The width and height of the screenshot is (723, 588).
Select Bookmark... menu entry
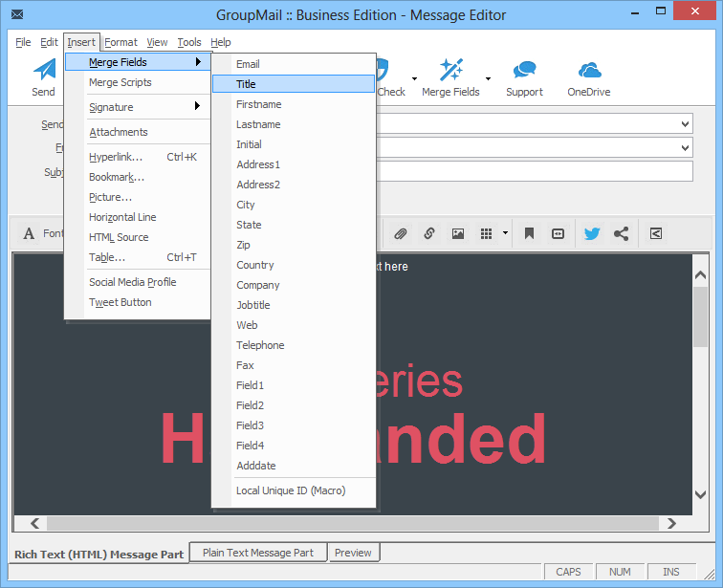(x=138, y=177)
